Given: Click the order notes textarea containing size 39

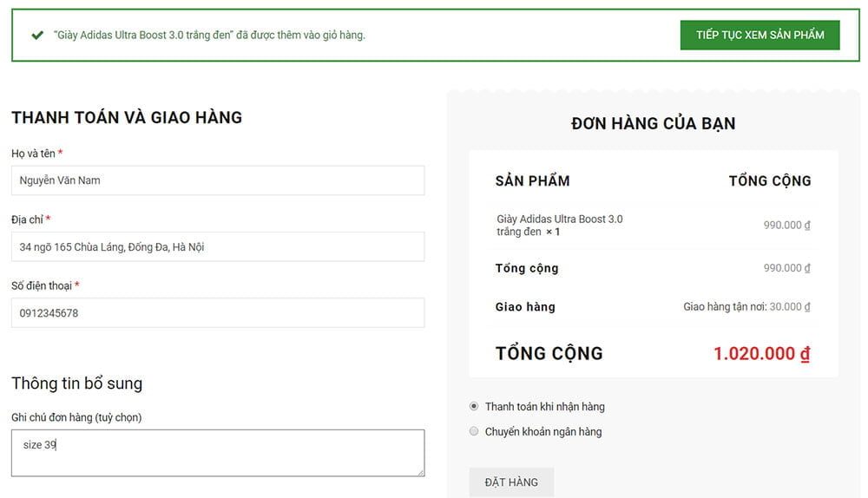Looking at the screenshot, I should click(x=218, y=452).
